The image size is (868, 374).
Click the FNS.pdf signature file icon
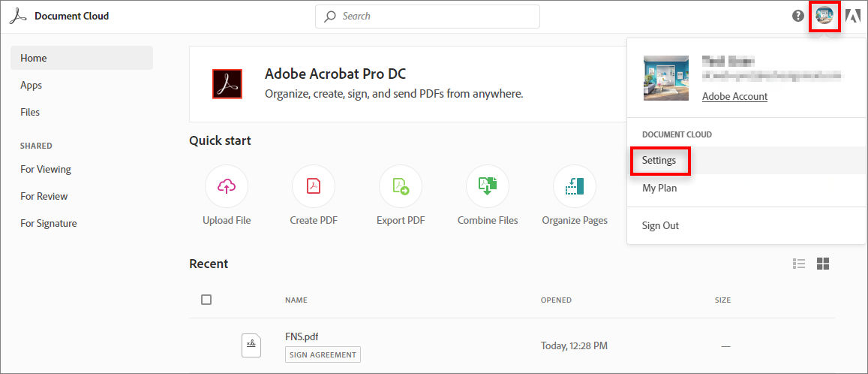pyautogui.click(x=251, y=345)
